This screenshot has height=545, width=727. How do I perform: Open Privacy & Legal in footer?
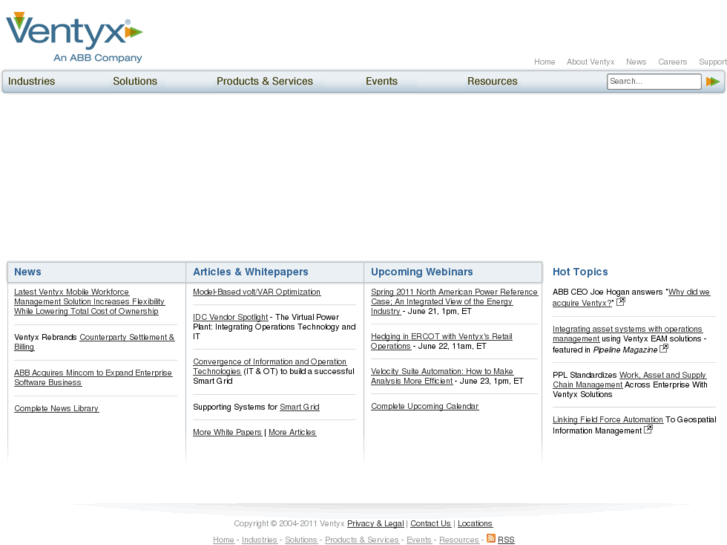coord(376,523)
